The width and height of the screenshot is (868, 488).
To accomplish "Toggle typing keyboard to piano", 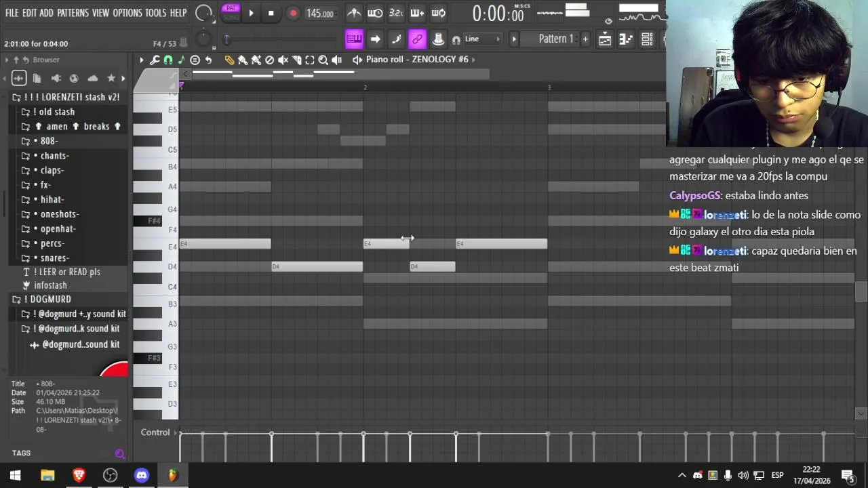I will (354, 39).
